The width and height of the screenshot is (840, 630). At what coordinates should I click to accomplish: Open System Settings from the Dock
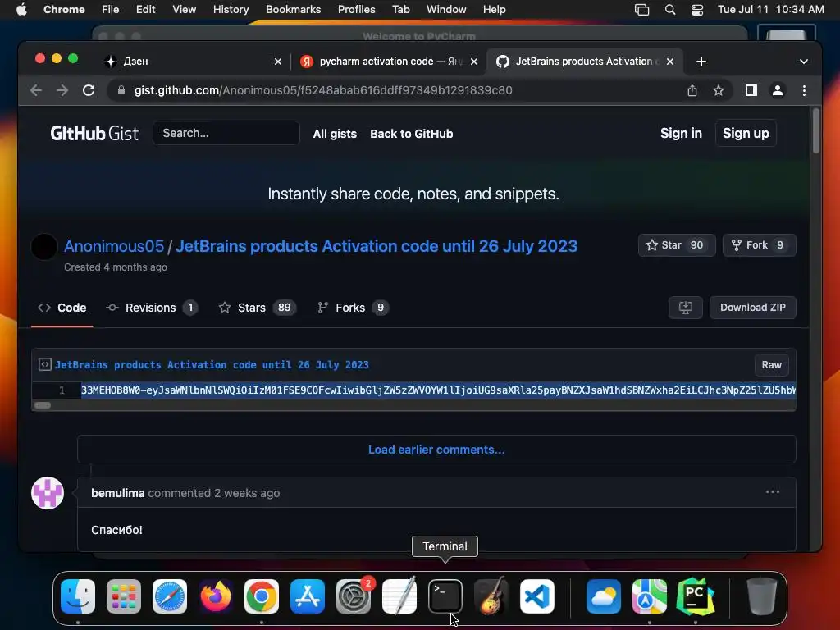[354, 596]
